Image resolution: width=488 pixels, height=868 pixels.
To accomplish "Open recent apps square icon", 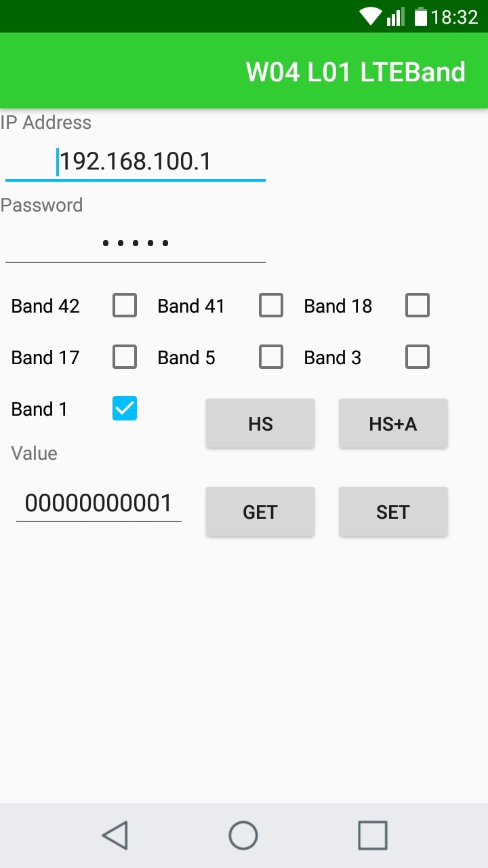I will click(372, 835).
